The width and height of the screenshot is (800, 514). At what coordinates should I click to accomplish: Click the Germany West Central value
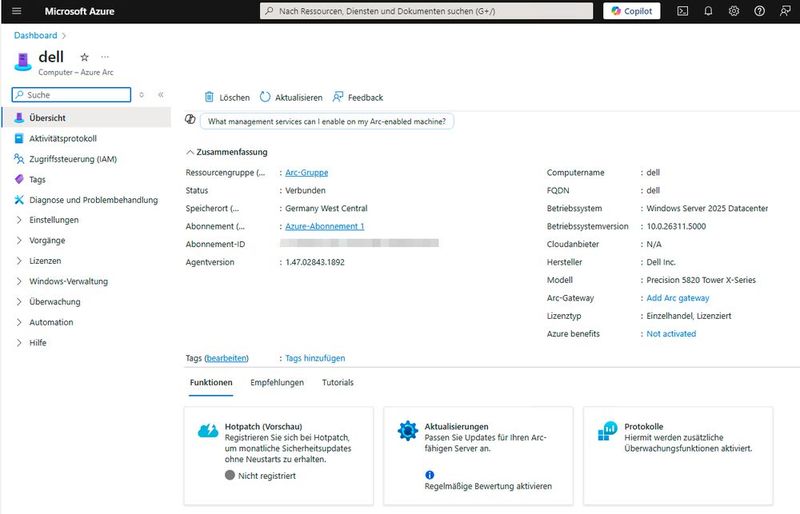326,208
